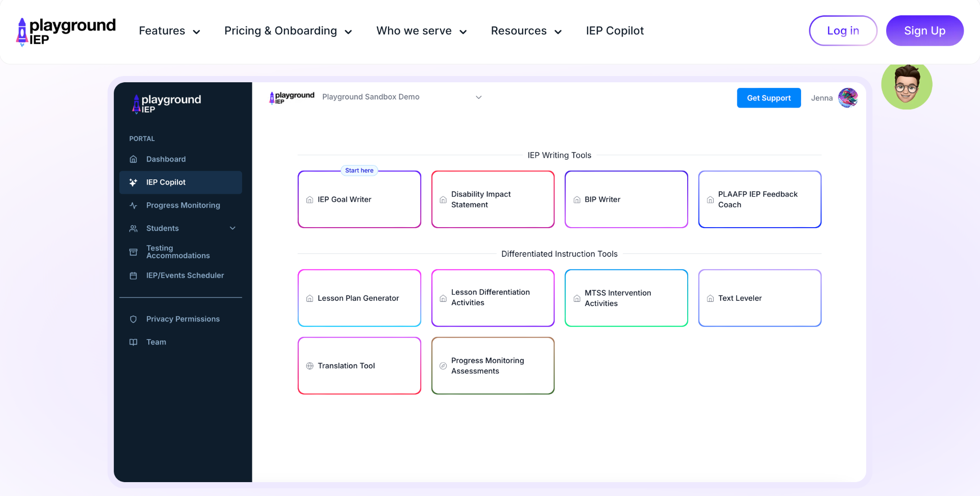The width and height of the screenshot is (980, 496).
Task: Click the Team book icon in sidebar
Action: coord(133,342)
